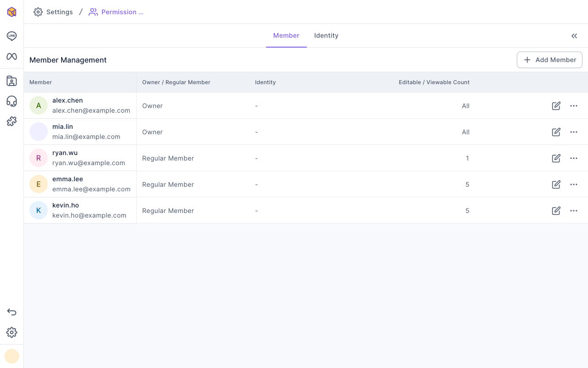Click the emma.lee avatar

(x=39, y=184)
